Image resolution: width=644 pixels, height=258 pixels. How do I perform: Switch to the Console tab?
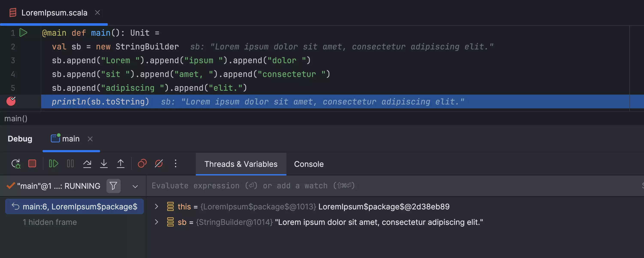tap(308, 164)
